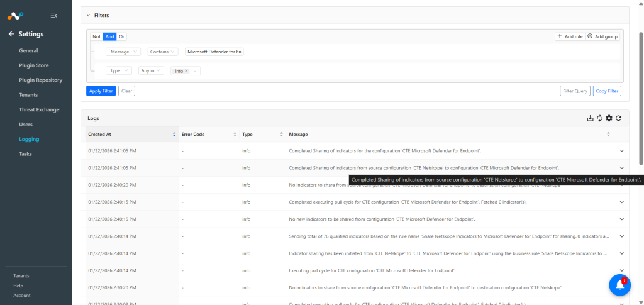Click Add rule button
The height and width of the screenshot is (305, 644).
pyautogui.click(x=570, y=36)
